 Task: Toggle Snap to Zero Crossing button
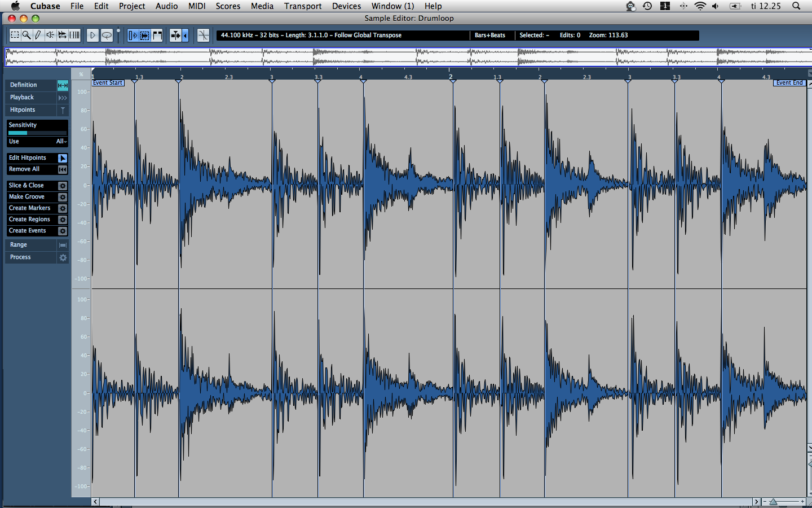click(x=203, y=36)
